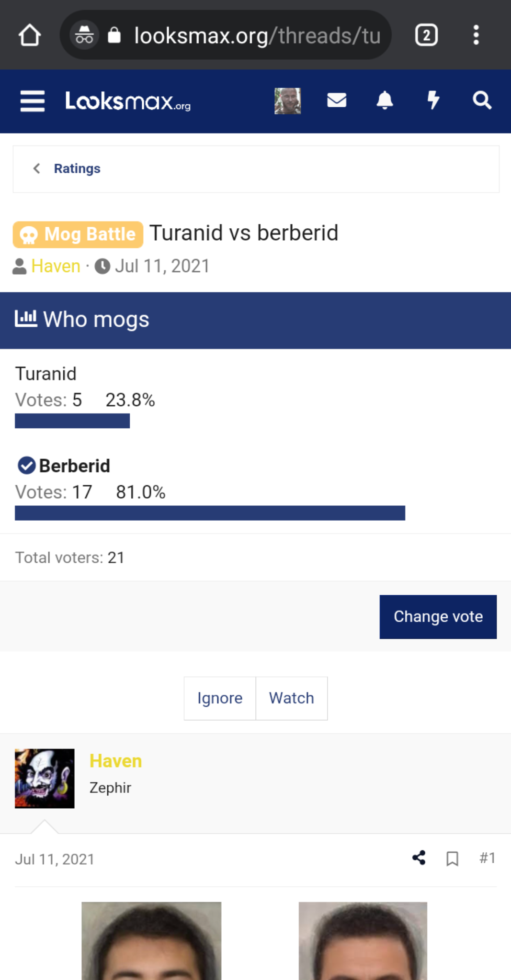
Task: Open the forum search magnifier
Action: [x=482, y=100]
